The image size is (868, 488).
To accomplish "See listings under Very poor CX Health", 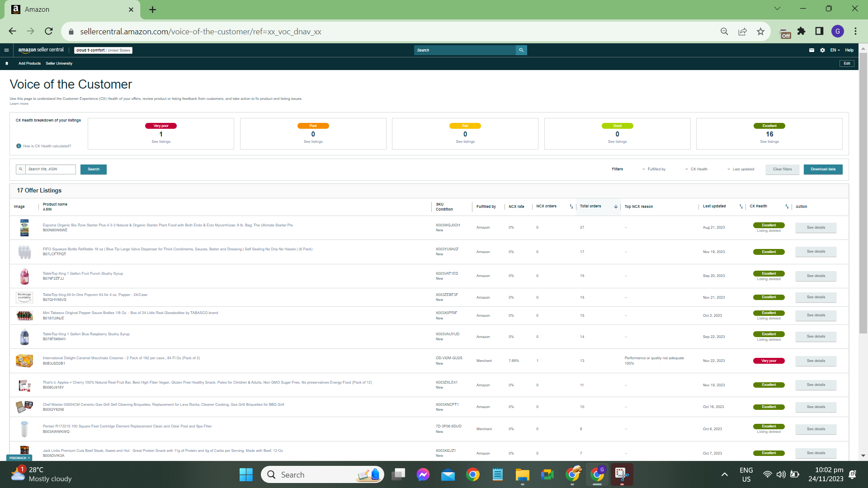I will pos(161,142).
